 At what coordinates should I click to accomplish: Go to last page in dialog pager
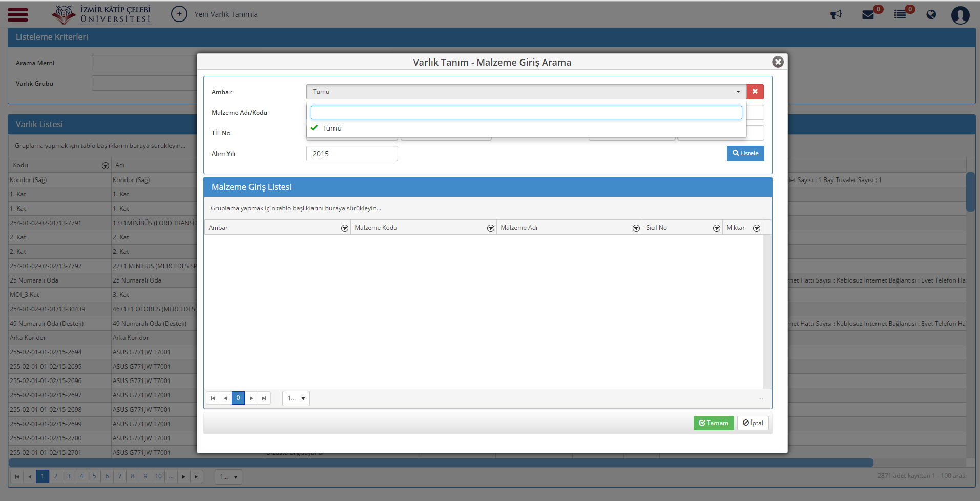264,398
